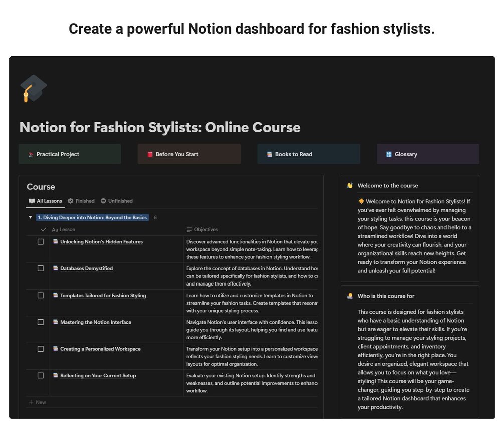Screen dimensions: 504x428
Task: Switch to the Finished view tab
Action: point(81,201)
